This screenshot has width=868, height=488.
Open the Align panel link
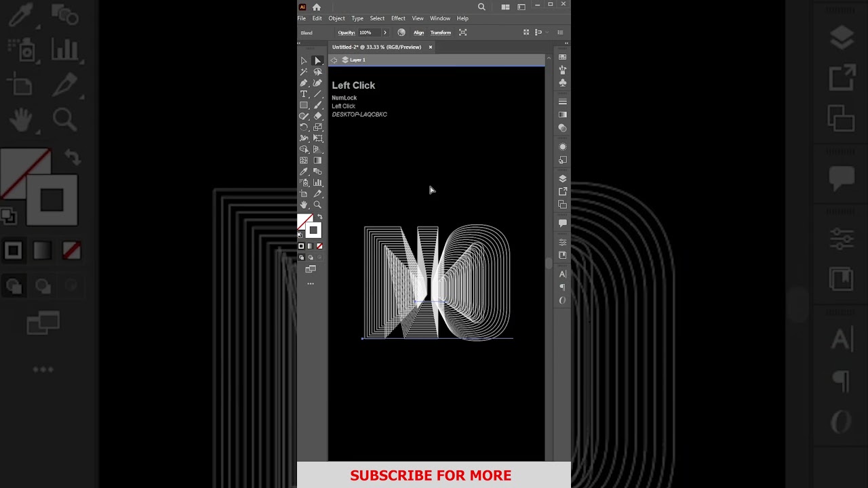point(419,33)
